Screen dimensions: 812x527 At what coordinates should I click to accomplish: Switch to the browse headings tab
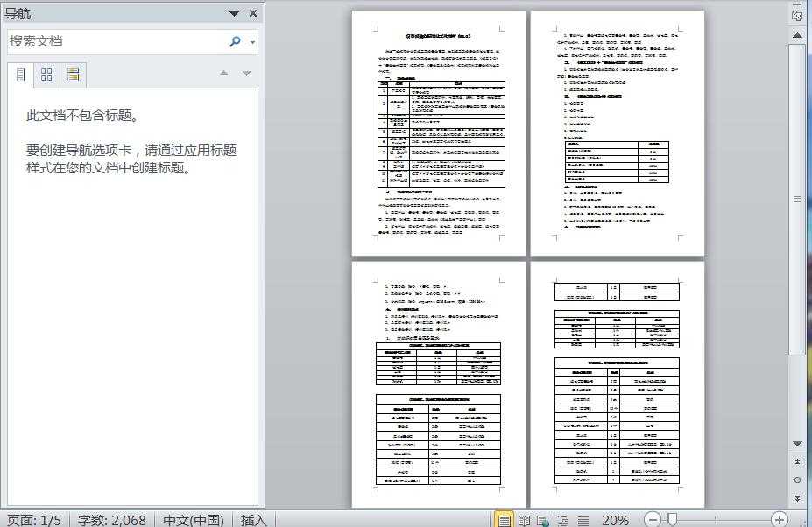coord(21,74)
